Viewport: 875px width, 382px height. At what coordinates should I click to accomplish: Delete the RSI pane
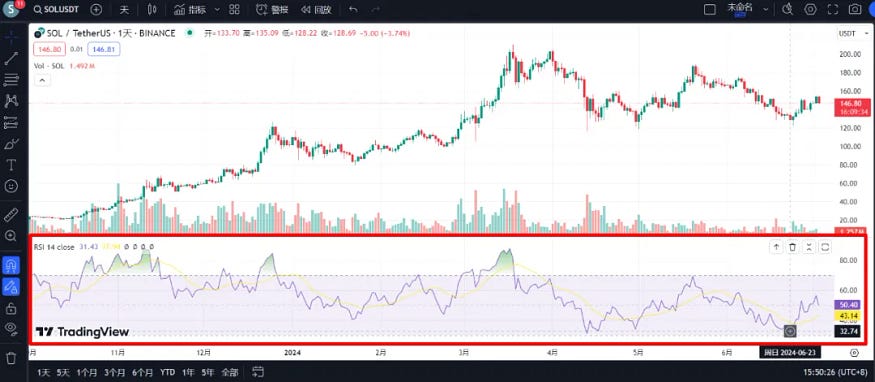792,248
